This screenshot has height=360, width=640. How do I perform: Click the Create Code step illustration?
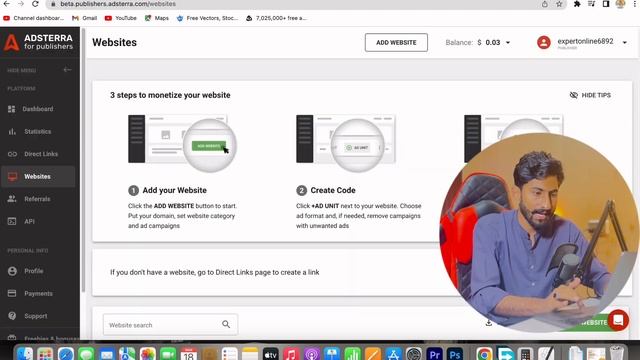[x=346, y=143]
